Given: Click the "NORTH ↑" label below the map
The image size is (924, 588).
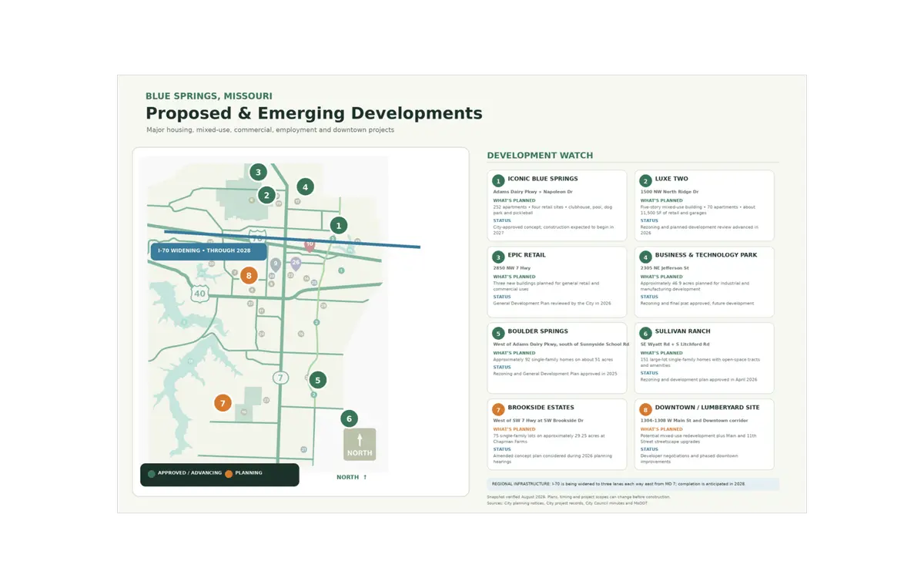Looking at the screenshot, I should point(352,478).
